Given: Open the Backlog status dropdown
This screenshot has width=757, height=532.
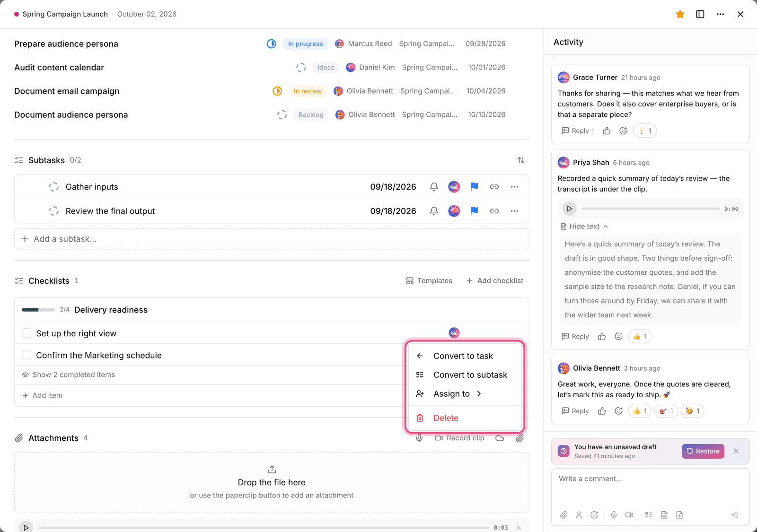Looking at the screenshot, I should [x=311, y=115].
